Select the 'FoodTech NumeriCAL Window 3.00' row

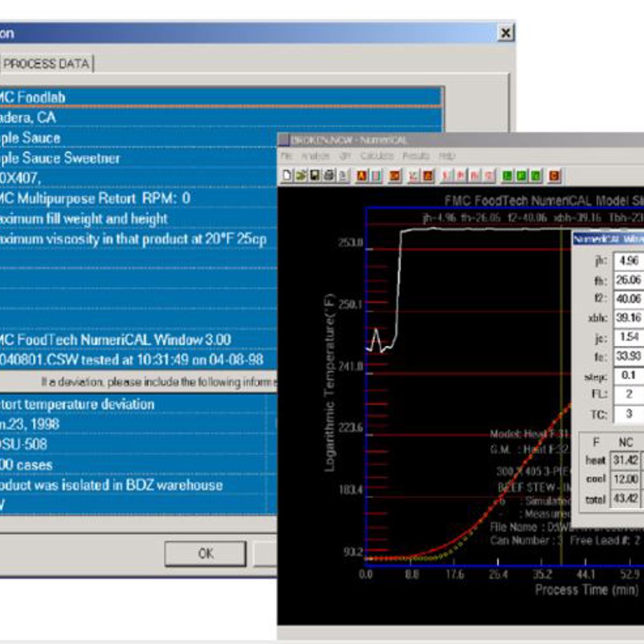[x=138, y=340]
